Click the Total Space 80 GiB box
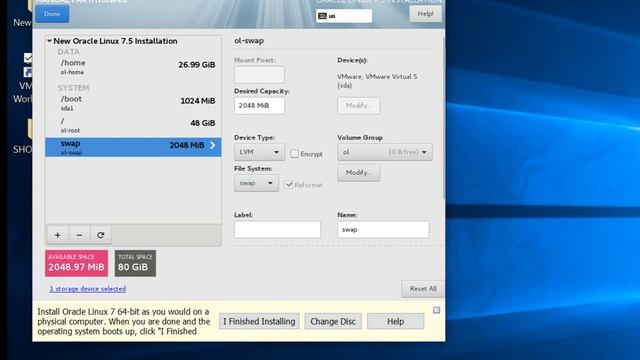The image size is (640, 360). coord(135,263)
